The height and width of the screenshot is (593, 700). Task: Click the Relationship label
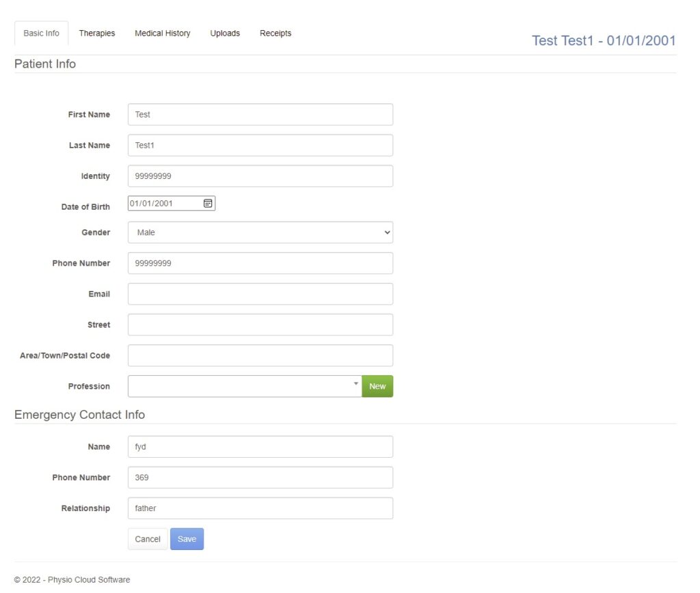click(85, 508)
